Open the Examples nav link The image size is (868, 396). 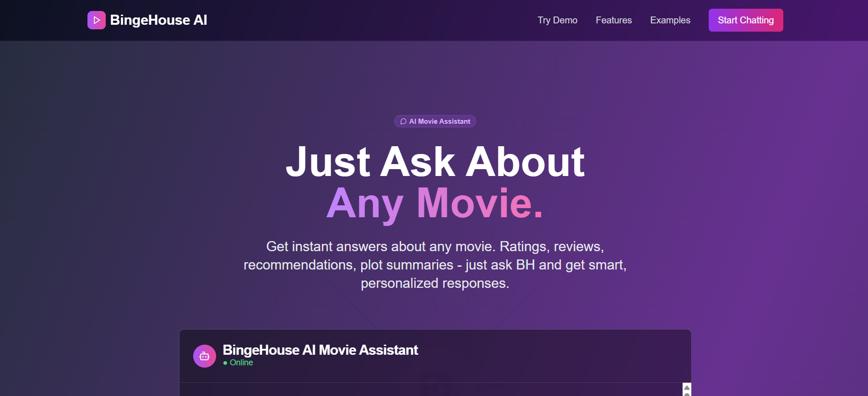tap(670, 20)
